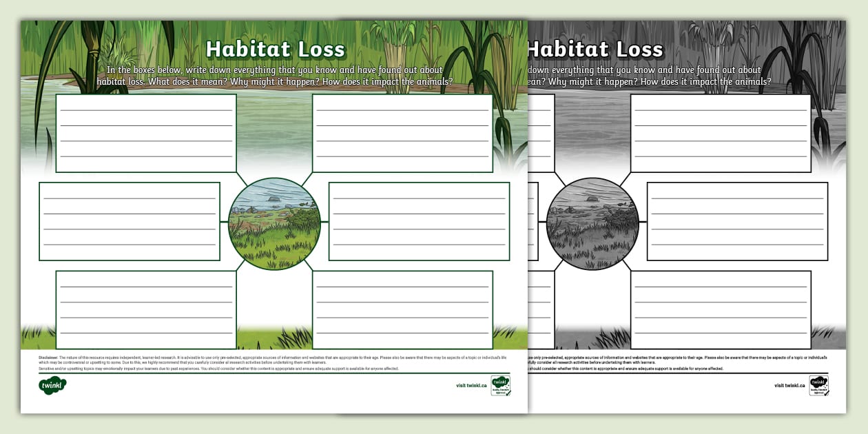Select the grayscale circular wetland illustration
Viewport: 868px width, 434px height.
pyautogui.click(x=592, y=223)
